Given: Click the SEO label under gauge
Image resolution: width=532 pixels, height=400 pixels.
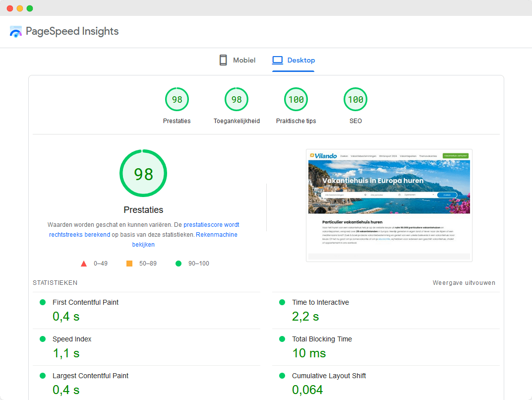Looking at the screenshot, I should point(355,121).
